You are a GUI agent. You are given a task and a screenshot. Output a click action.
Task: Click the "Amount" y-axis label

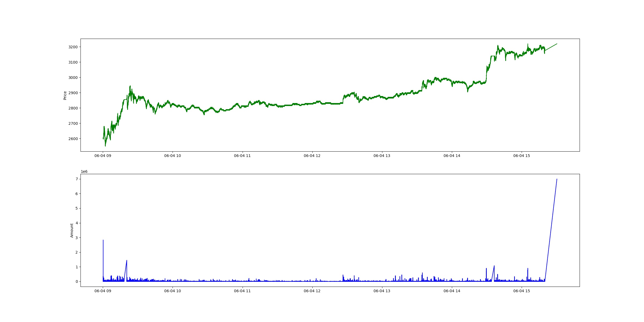(72, 230)
